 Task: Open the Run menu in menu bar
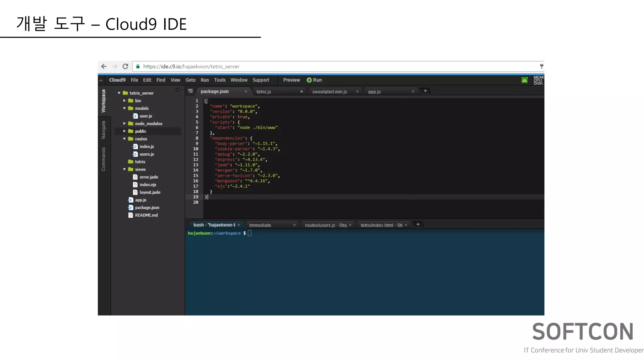205,80
